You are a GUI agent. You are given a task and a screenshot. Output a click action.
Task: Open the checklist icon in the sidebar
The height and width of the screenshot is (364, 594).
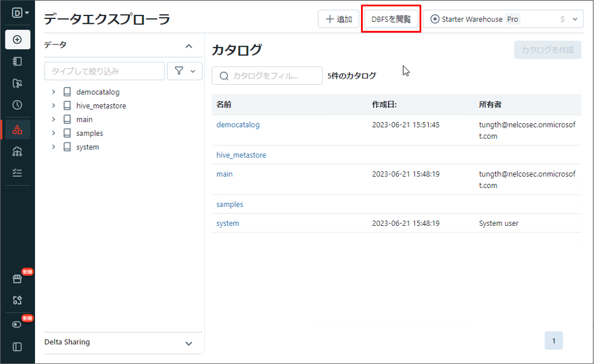click(x=17, y=173)
